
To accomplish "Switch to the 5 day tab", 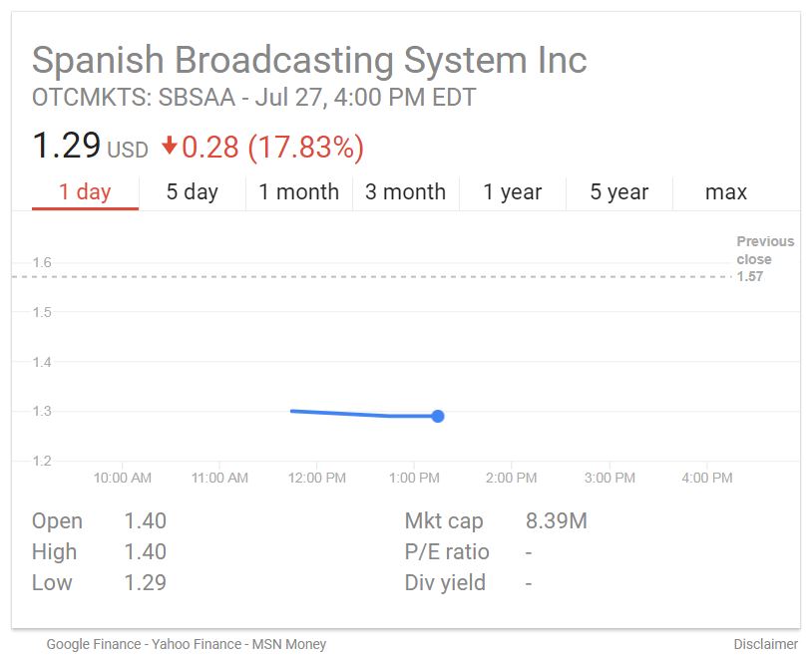I will click(192, 192).
